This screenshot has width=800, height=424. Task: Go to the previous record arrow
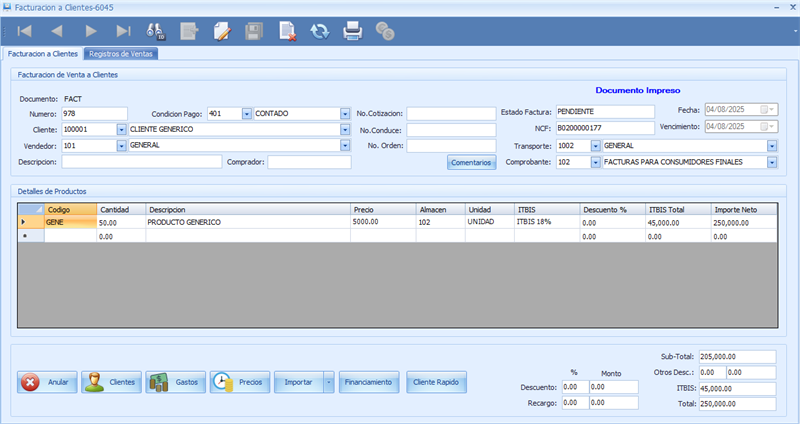(57, 31)
